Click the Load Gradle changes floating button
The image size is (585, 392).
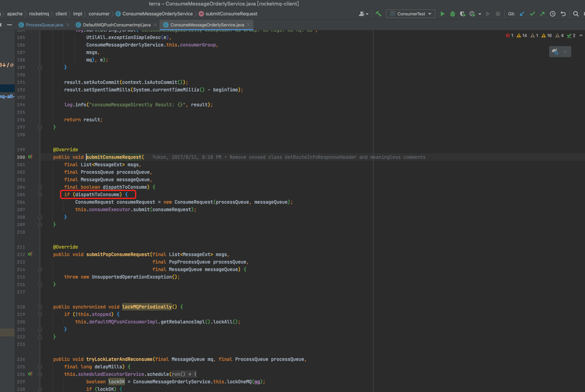click(555, 52)
